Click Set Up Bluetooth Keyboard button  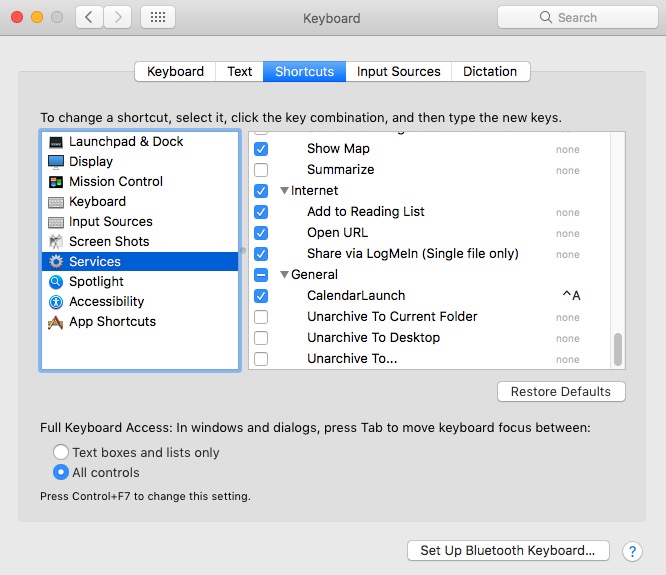pos(508,551)
